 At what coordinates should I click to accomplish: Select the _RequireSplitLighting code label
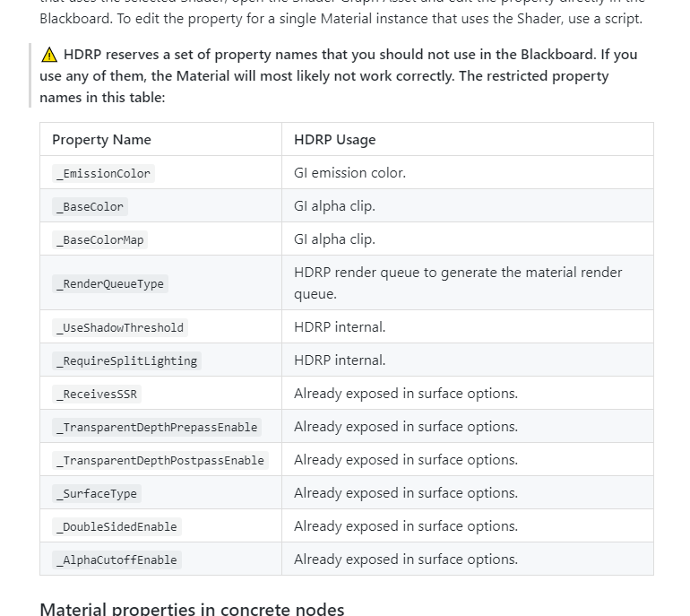[126, 360]
